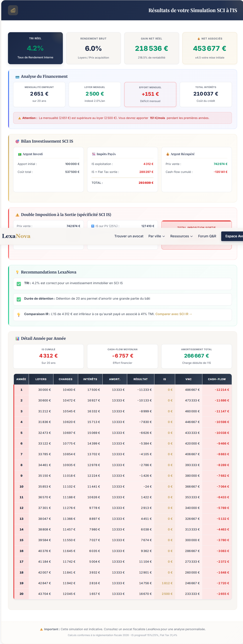
Task: Click the RÉSULTAT column header
Action: (x=141, y=379)
